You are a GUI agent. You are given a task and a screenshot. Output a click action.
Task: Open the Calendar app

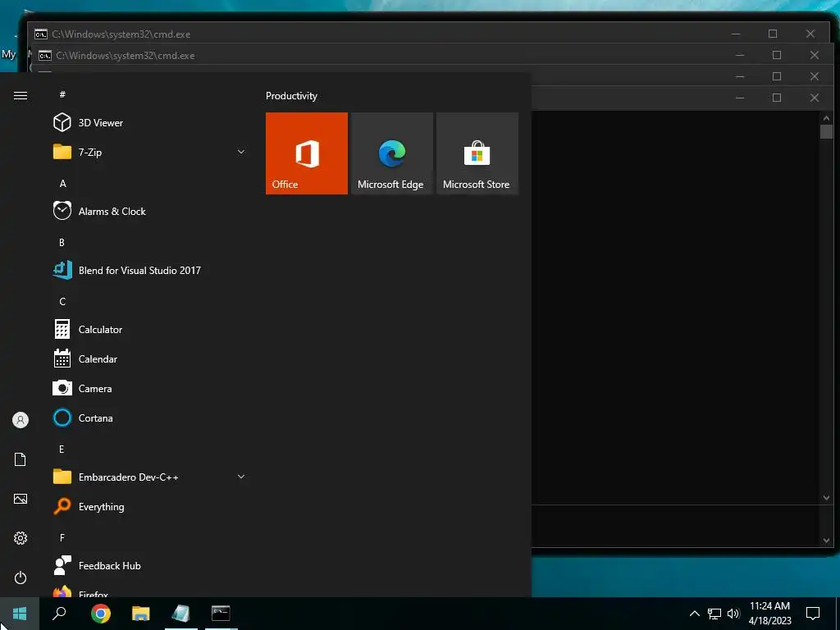click(x=150, y=358)
